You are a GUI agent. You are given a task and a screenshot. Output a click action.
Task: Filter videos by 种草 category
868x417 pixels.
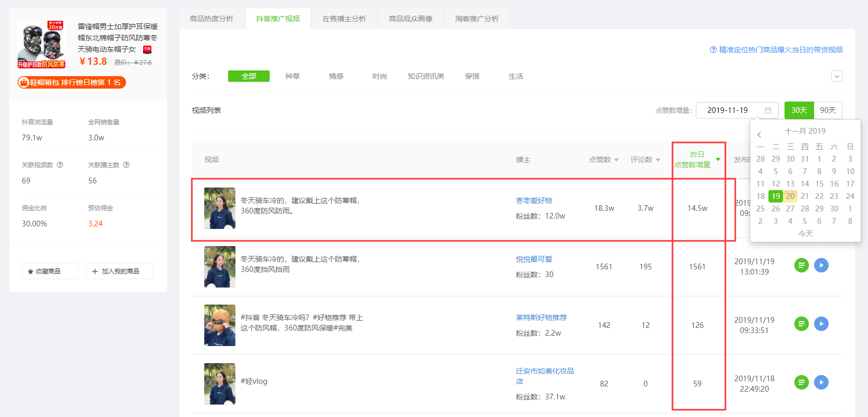[x=292, y=76]
